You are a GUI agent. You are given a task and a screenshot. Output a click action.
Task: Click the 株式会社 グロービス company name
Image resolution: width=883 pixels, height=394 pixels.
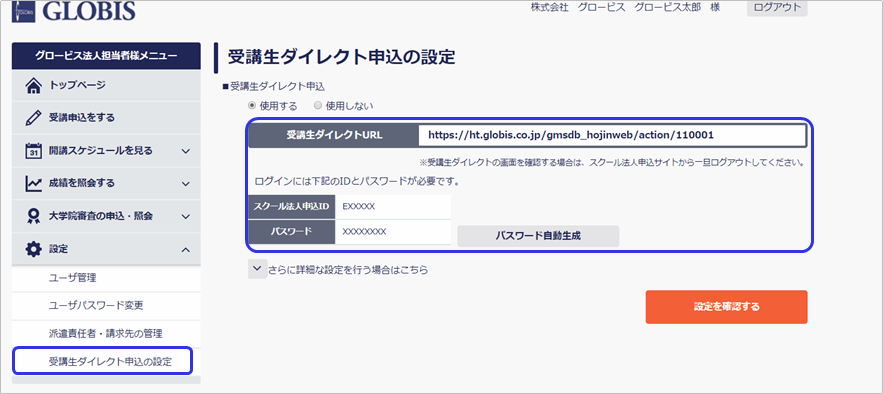(578, 7)
